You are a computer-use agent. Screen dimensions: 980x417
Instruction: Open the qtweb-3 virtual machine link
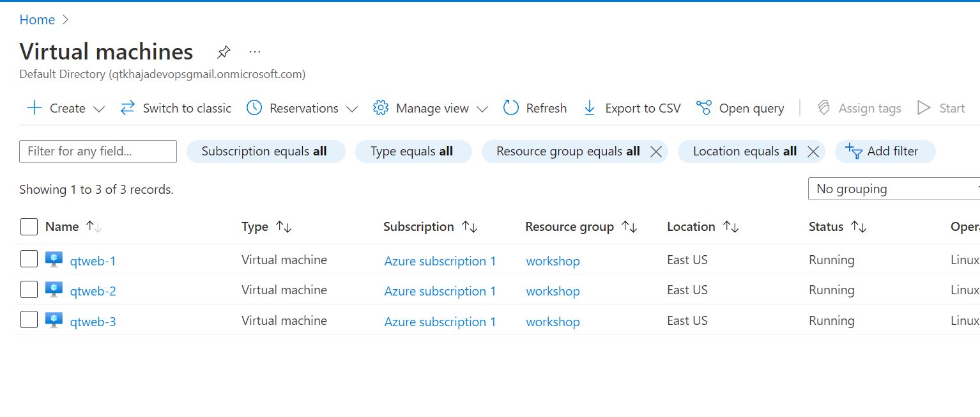93,322
